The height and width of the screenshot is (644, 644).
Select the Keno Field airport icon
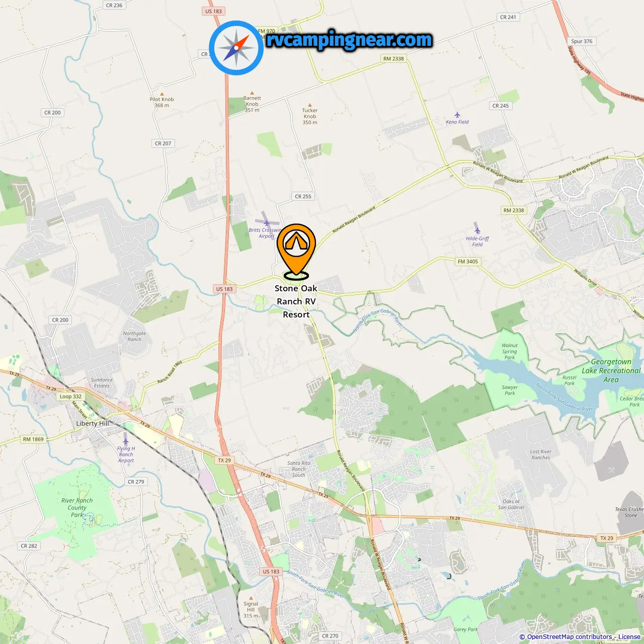457,115
